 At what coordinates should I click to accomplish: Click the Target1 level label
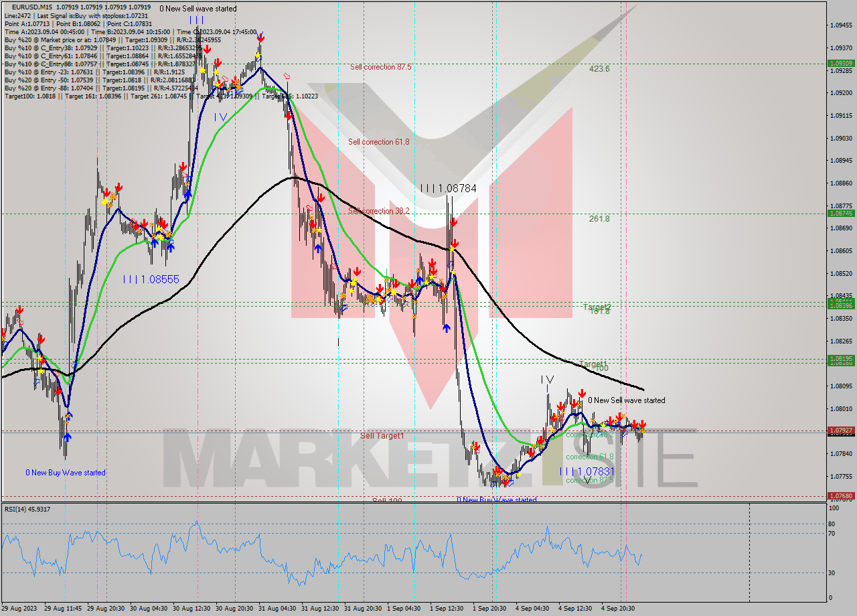pos(593,364)
